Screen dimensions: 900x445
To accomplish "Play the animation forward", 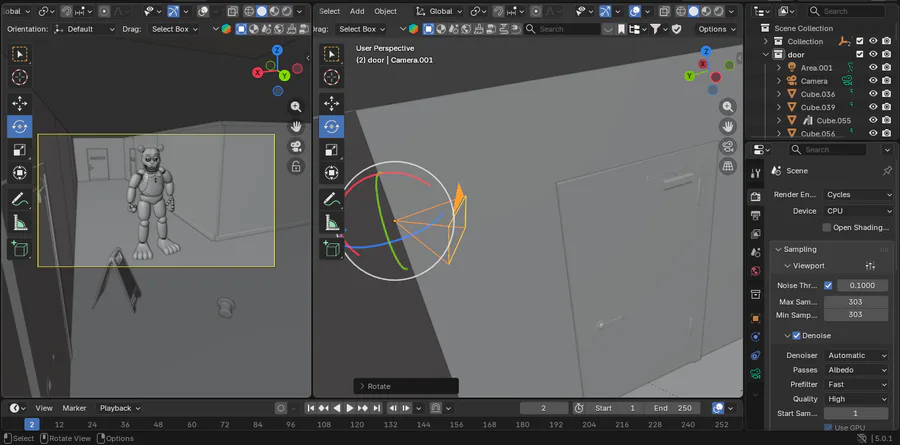I will 350,408.
